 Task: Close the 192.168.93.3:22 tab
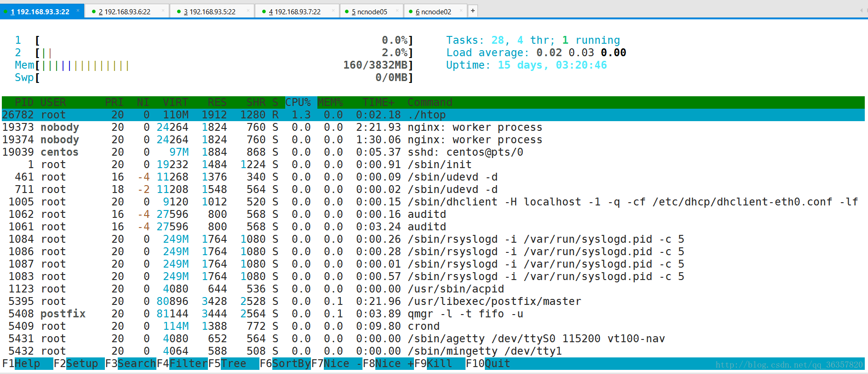tap(78, 10)
